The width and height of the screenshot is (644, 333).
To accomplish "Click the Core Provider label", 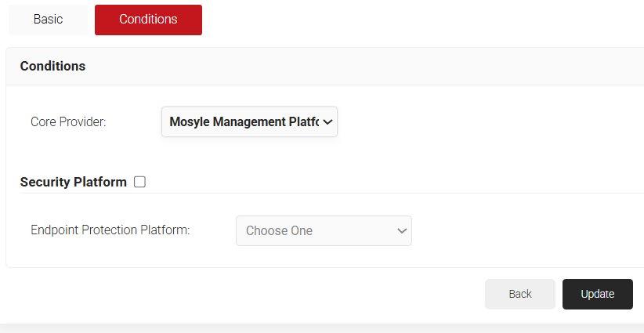I will pyautogui.click(x=68, y=122).
